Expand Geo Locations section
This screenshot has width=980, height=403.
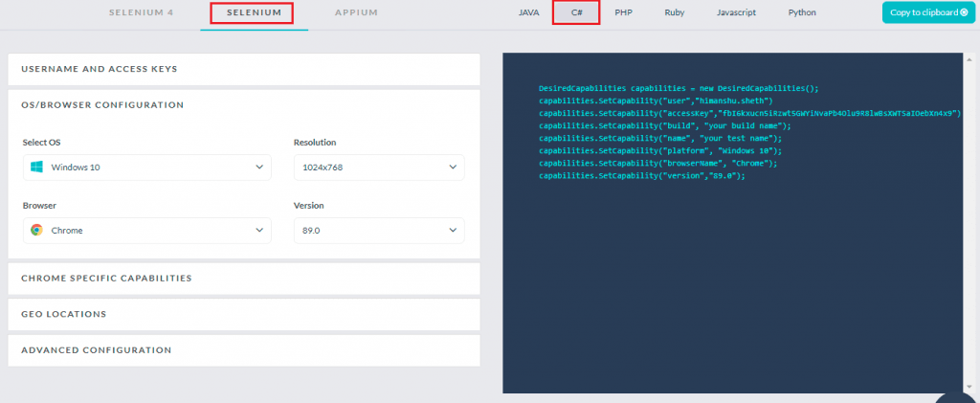click(243, 314)
